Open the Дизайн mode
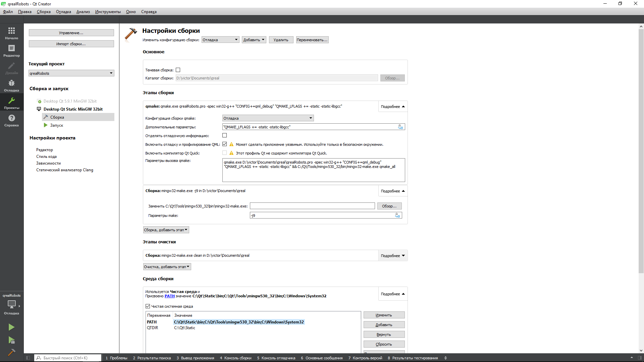The height and width of the screenshot is (362, 644). coord(11,68)
